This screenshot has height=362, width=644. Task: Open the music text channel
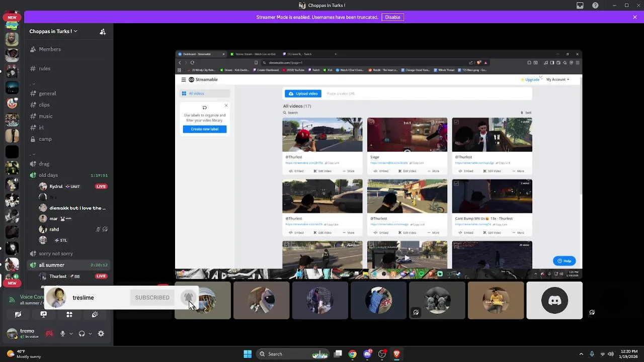[69, 116]
